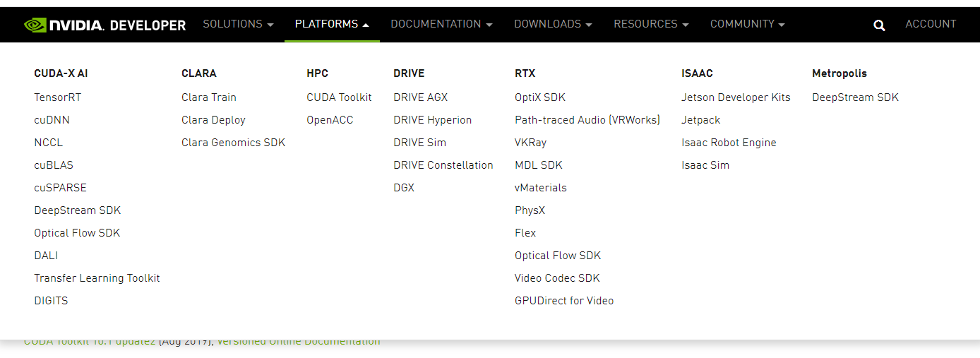Select DGX under DRIVE

point(404,188)
